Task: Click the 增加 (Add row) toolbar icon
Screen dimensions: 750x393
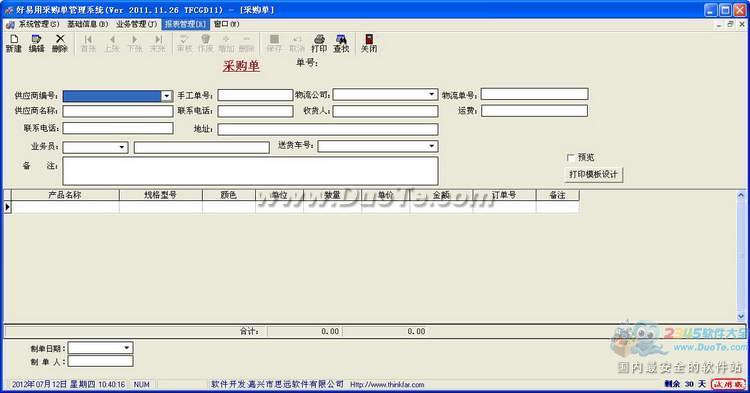Action: tap(226, 43)
